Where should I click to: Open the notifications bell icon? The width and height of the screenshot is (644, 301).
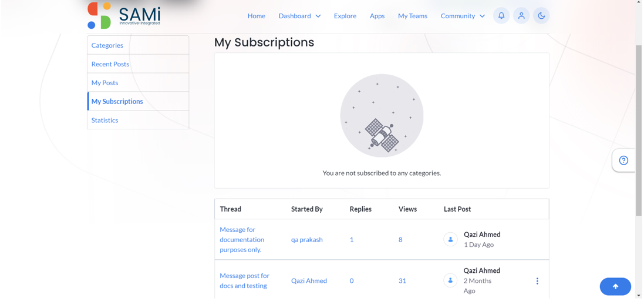(x=501, y=16)
